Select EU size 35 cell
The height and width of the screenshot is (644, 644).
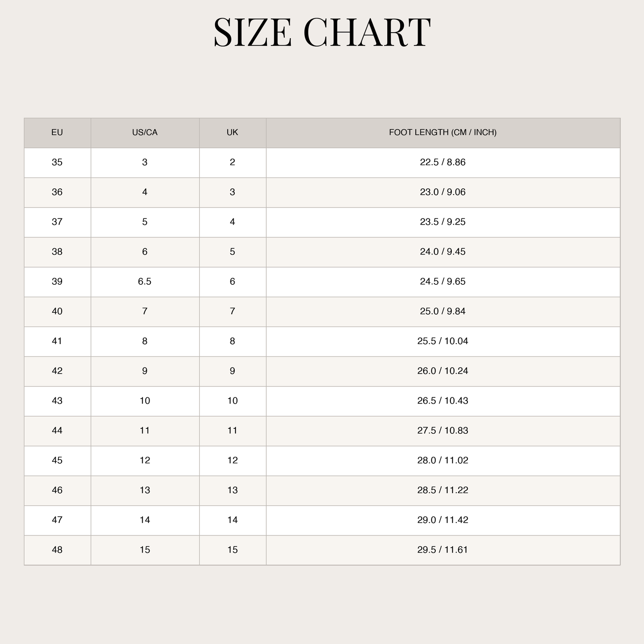click(57, 163)
